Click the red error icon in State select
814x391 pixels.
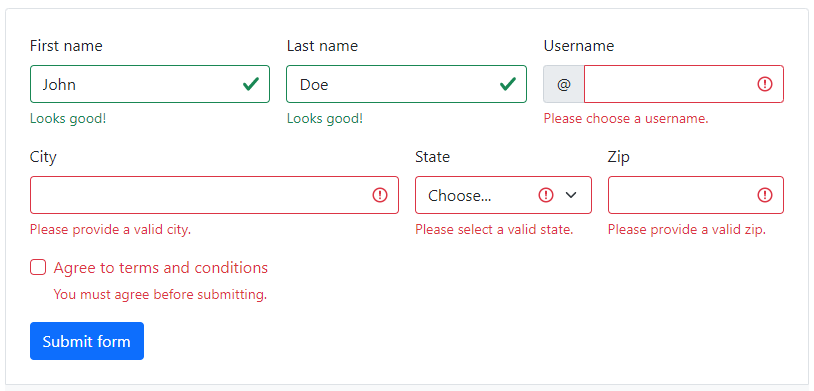tap(546, 195)
